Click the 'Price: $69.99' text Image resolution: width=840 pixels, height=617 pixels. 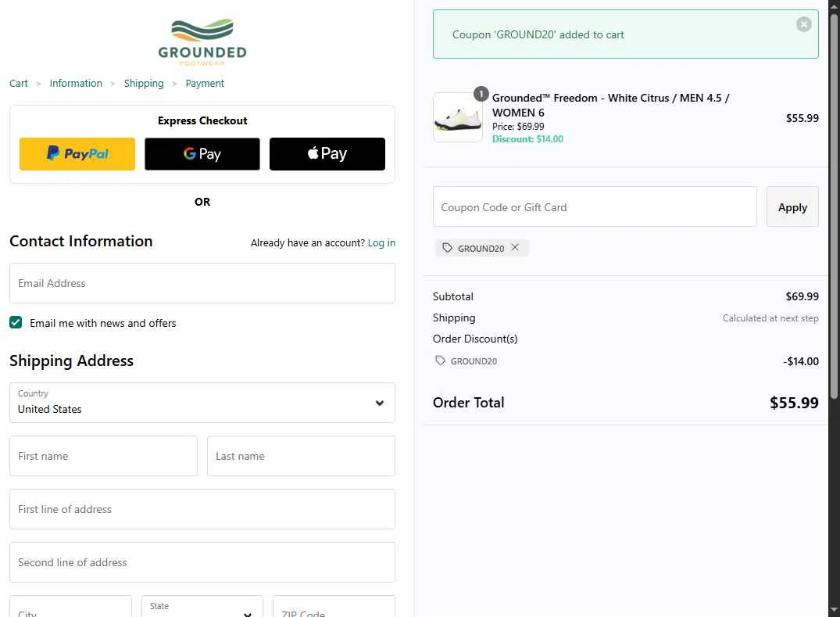[518, 127]
